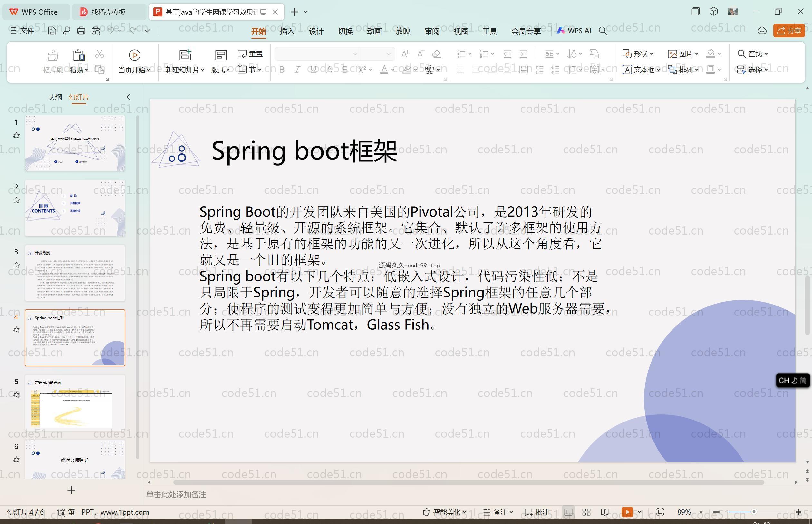Click the New Slide icon

pos(185,54)
